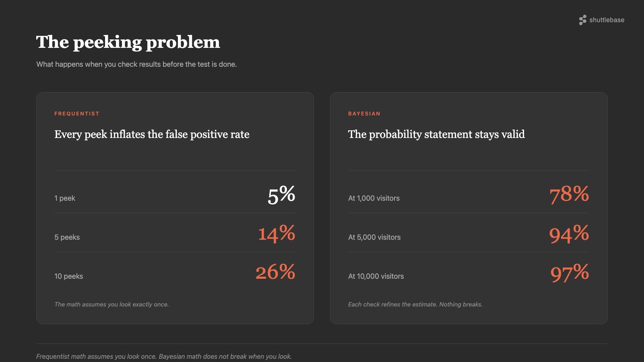Click heading The probability statement stays valid
This screenshot has height=362, width=644.
(x=436, y=134)
